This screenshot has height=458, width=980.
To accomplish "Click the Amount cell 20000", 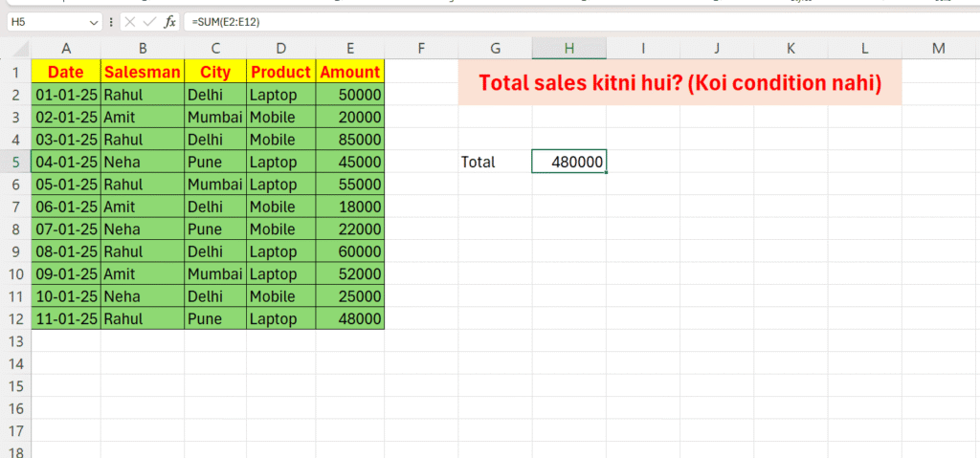I will [x=350, y=117].
